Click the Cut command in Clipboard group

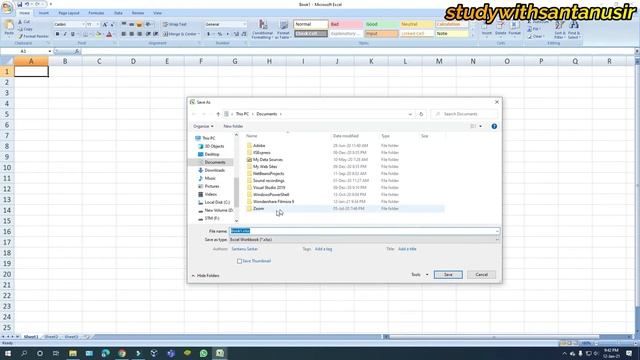(x=24, y=22)
